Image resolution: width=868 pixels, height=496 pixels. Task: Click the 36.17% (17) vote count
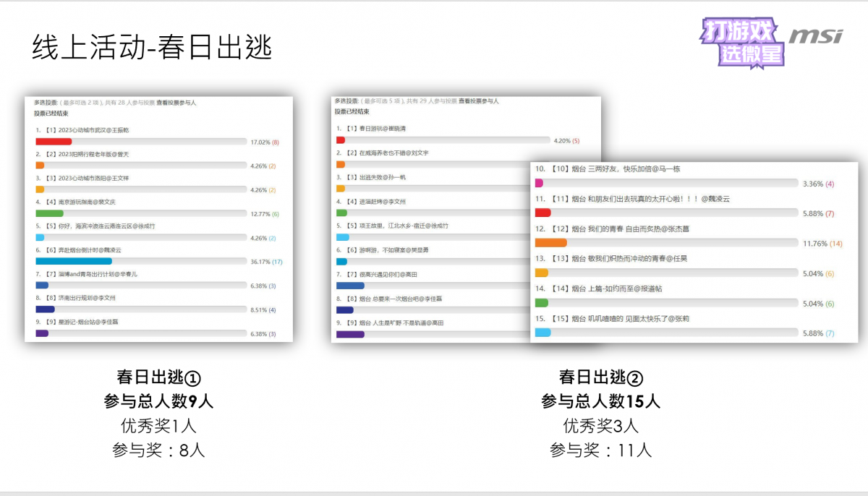point(265,261)
